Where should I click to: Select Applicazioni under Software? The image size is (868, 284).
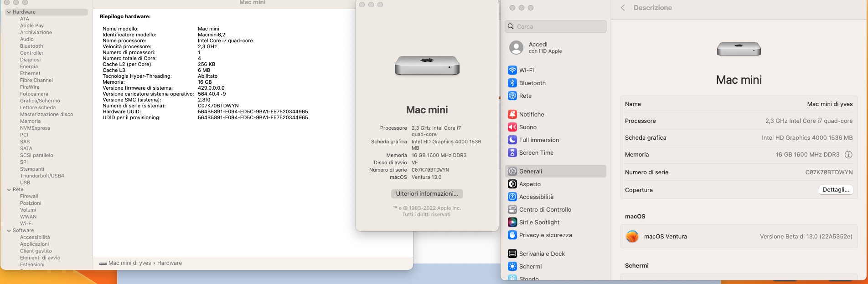[x=35, y=244]
